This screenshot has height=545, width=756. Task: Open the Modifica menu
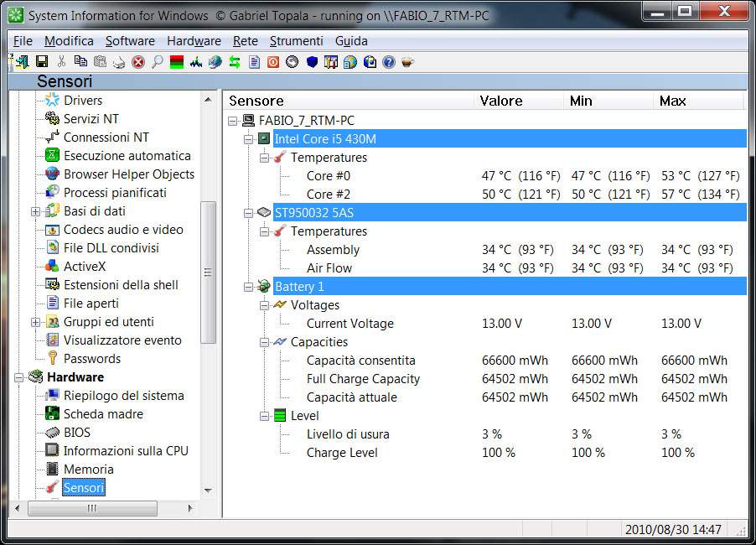[x=69, y=41]
